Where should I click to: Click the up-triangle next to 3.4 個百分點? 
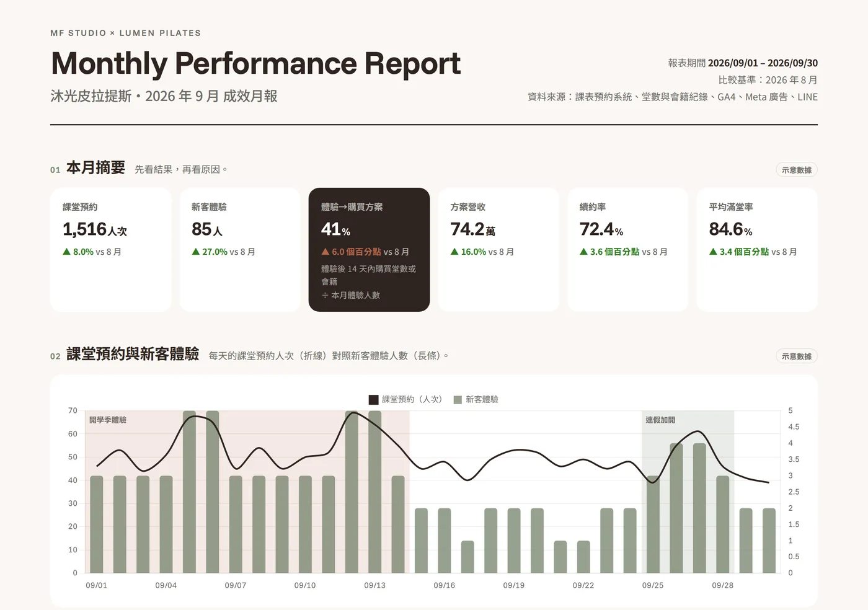pos(713,252)
